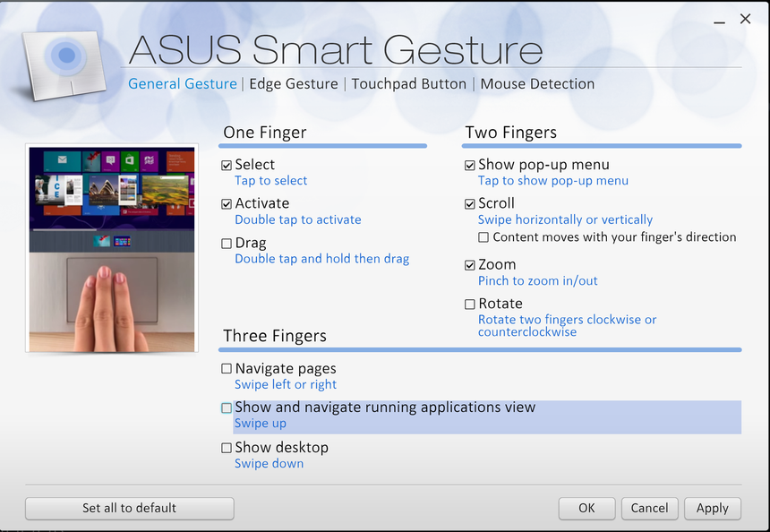Stay on the General Gesture tab
Image resolution: width=770 pixels, height=532 pixels.
point(182,83)
